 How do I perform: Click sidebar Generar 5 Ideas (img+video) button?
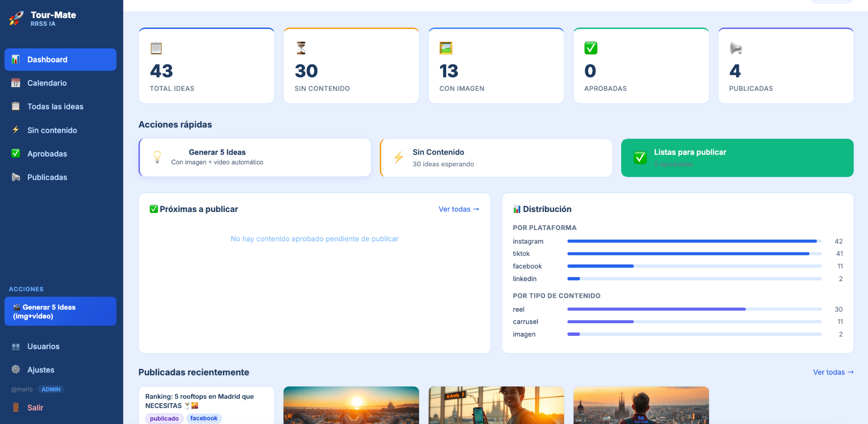(x=61, y=311)
